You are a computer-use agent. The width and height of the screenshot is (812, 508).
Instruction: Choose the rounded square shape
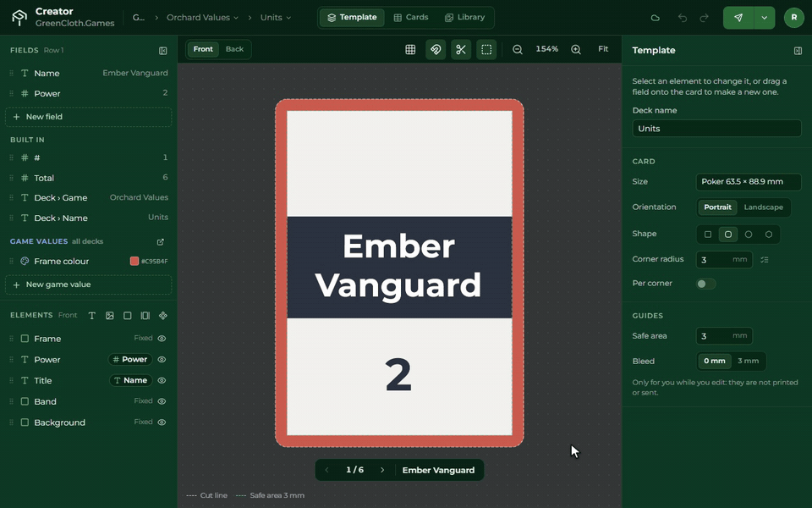(x=727, y=235)
